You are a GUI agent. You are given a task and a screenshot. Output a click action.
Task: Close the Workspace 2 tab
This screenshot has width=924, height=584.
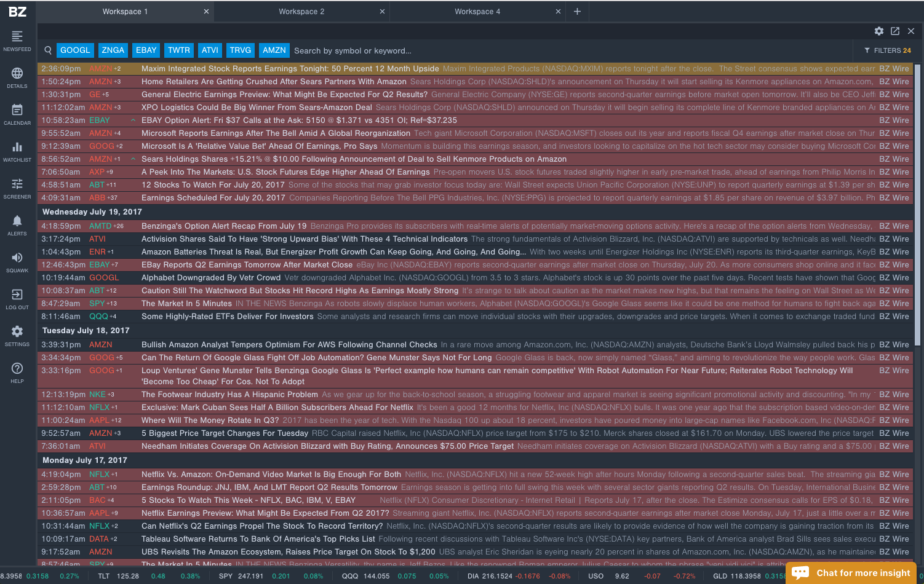[382, 12]
